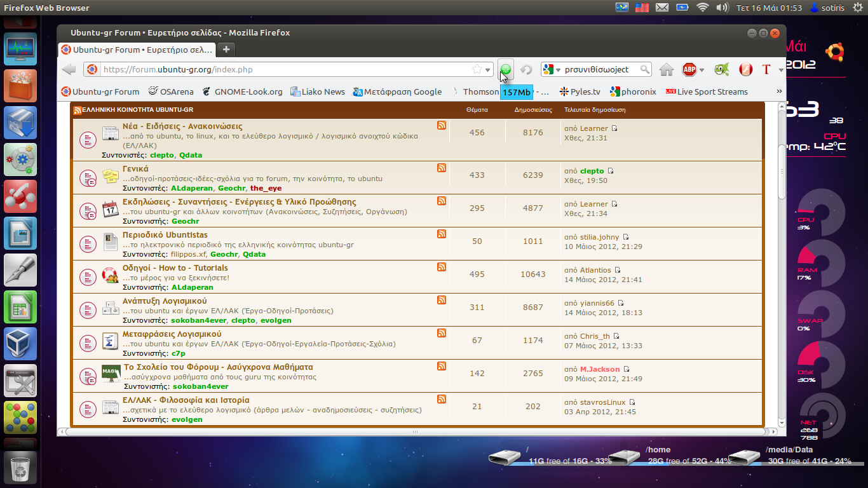Reload the page with the refresh icon
868x488 pixels.
pyautogui.click(x=526, y=70)
